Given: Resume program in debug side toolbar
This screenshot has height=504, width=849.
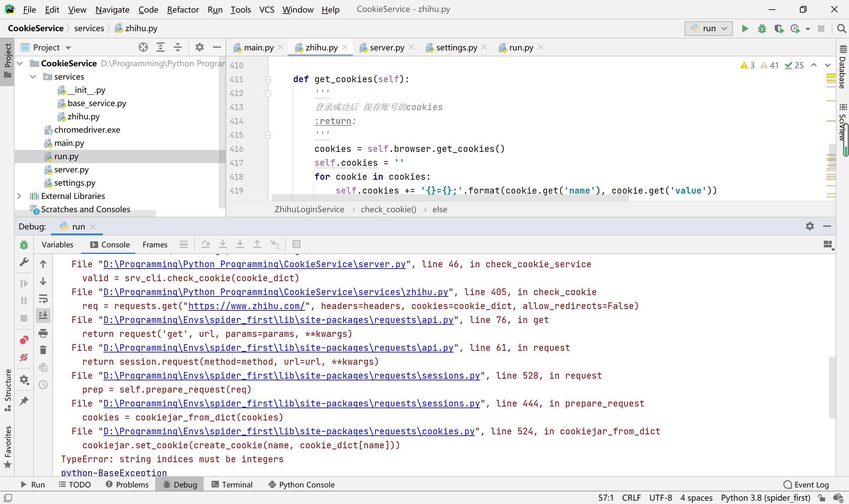Looking at the screenshot, I should click(x=24, y=283).
